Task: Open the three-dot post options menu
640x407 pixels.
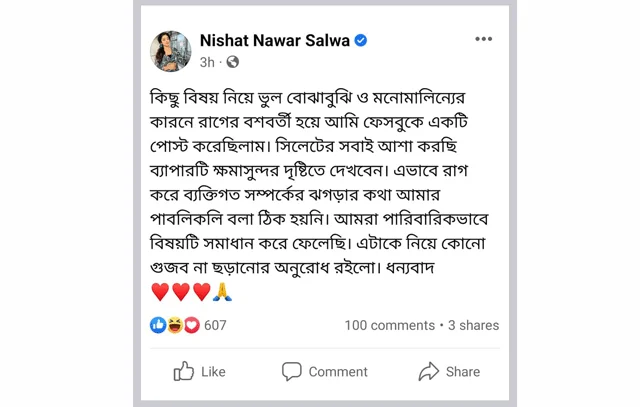Action: pos(484,39)
